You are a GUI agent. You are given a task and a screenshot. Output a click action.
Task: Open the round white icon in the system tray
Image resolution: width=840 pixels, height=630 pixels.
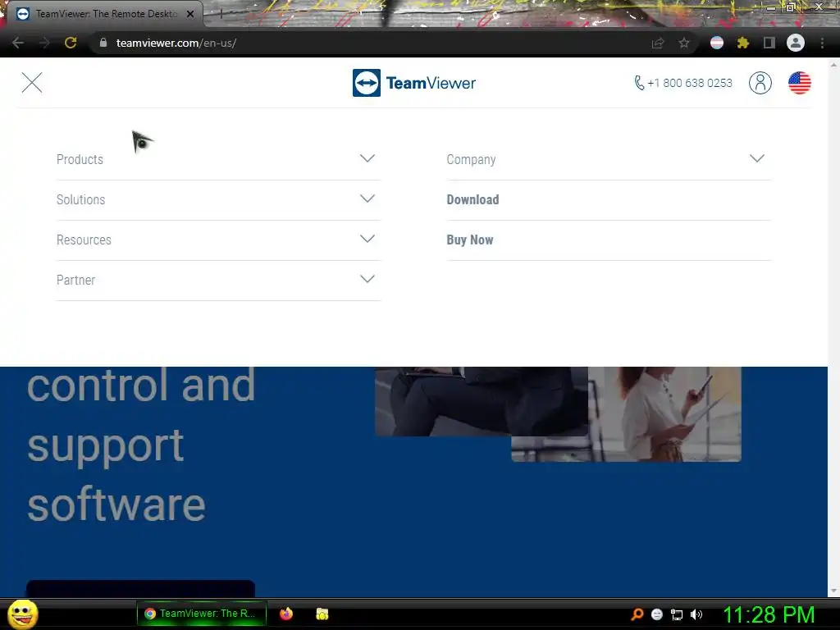point(657,614)
